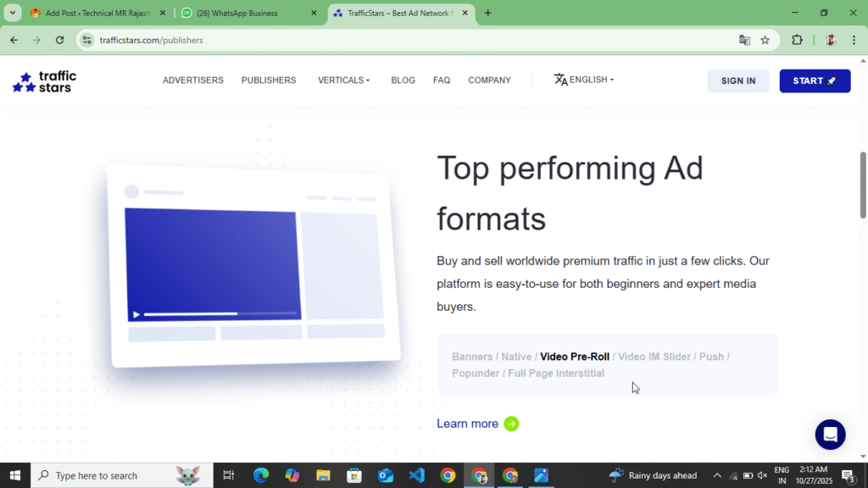Reload the page with the refresh icon

click(x=59, y=40)
